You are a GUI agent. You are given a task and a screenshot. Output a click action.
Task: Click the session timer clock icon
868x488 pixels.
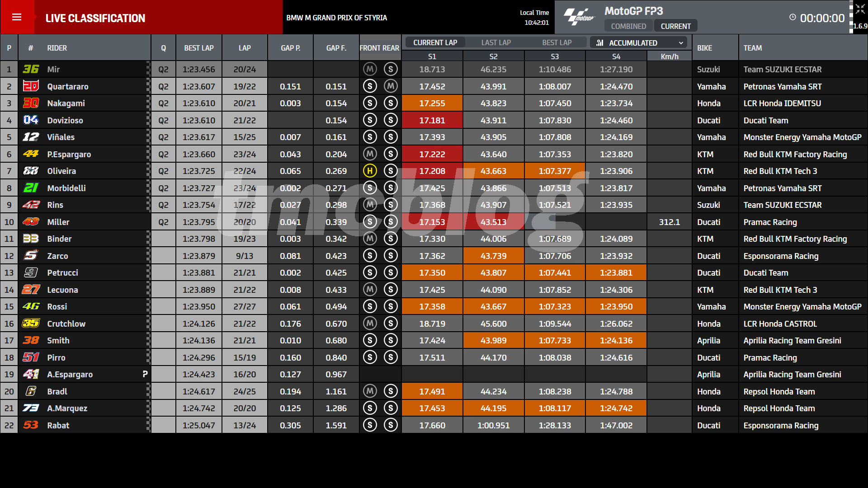pos(793,17)
